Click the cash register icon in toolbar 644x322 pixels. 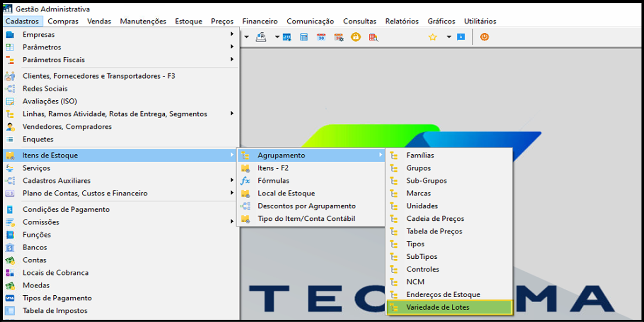261,37
